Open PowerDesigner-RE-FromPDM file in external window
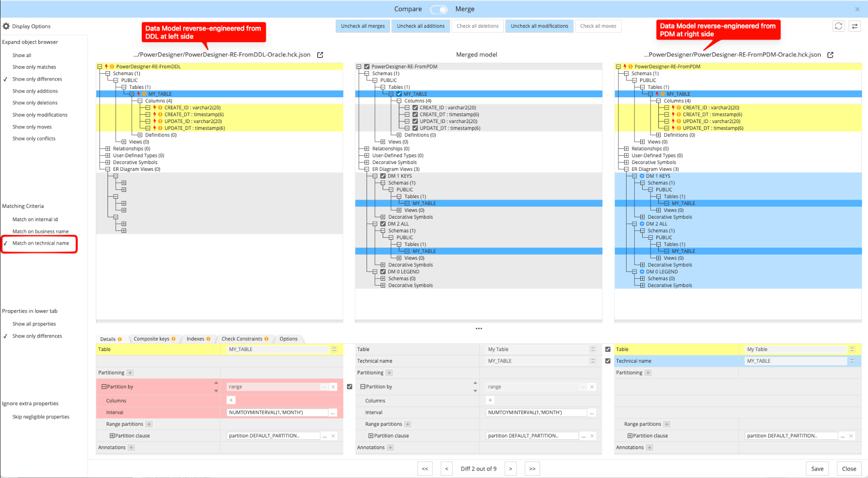The height and width of the screenshot is (478, 868). [x=831, y=55]
